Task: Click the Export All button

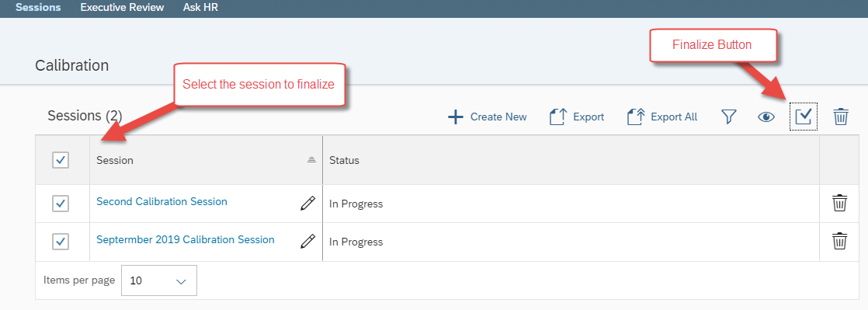Action: tap(662, 117)
